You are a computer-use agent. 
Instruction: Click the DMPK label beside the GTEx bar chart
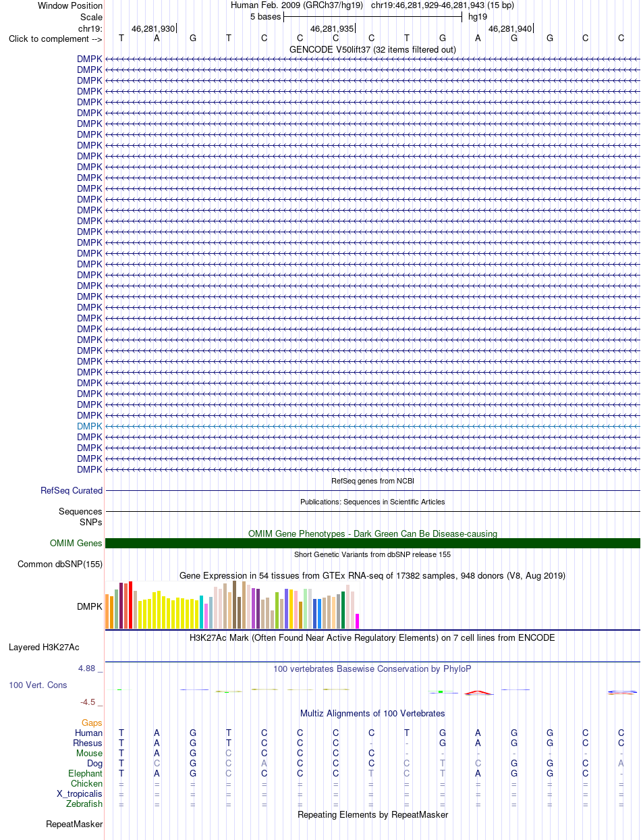(90, 607)
